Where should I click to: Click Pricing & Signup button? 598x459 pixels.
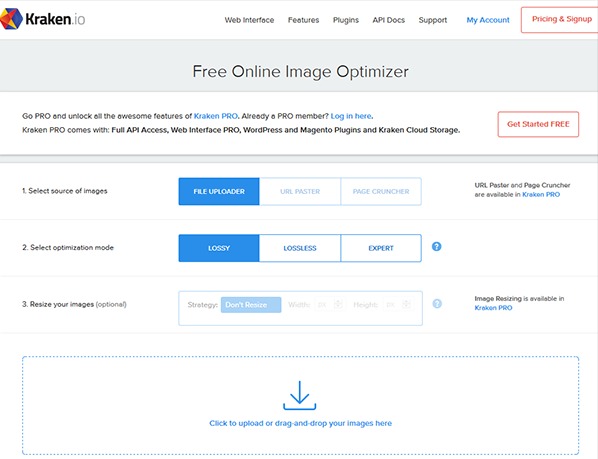click(x=559, y=19)
